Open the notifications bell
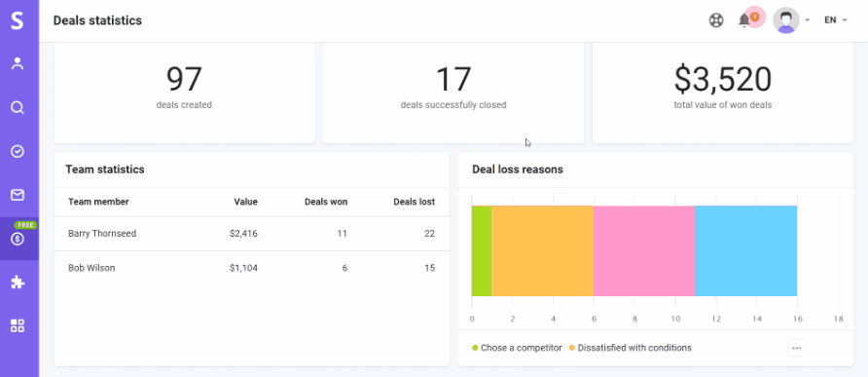 coord(744,20)
